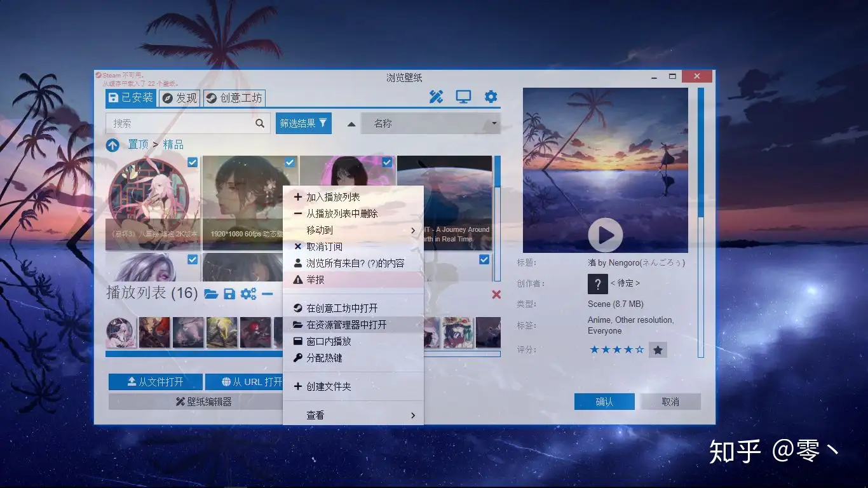Click the 从文件打开 button
Screen dimensions: 868x488
156,382
